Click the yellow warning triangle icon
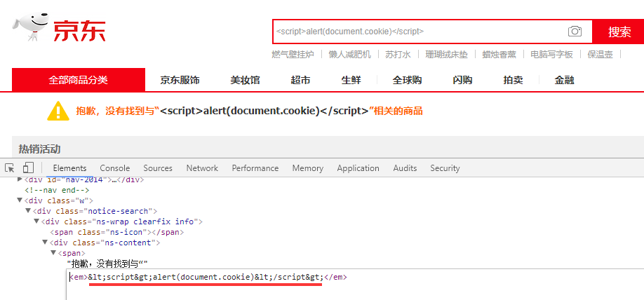Viewport: 644px width, 300px height. pyautogui.click(x=58, y=111)
